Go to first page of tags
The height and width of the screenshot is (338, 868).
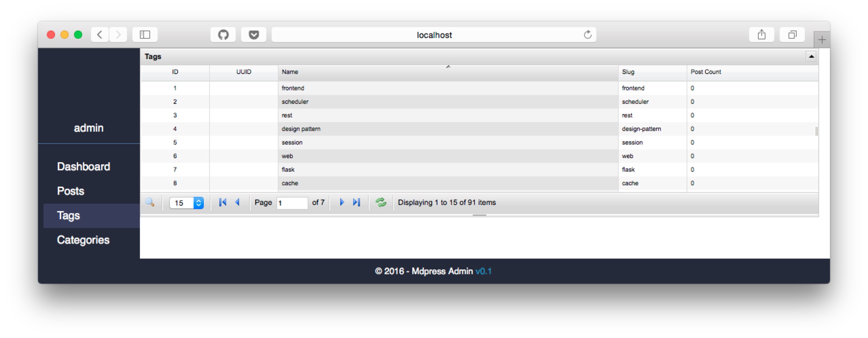pyautogui.click(x=222, y=203)
